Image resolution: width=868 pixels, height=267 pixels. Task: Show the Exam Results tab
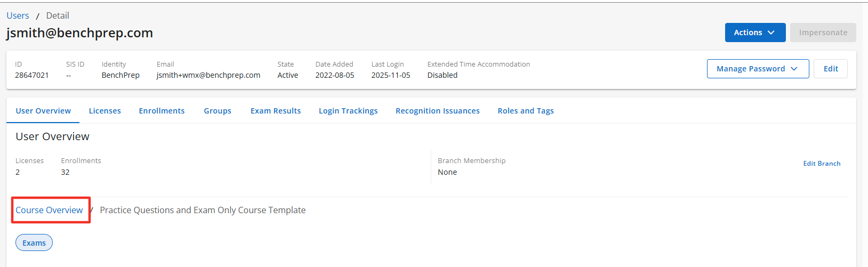click(276, 111)
